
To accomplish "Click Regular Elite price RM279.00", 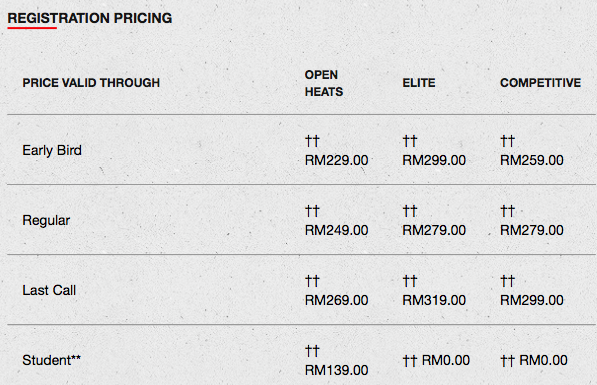I will coord(434,230).
